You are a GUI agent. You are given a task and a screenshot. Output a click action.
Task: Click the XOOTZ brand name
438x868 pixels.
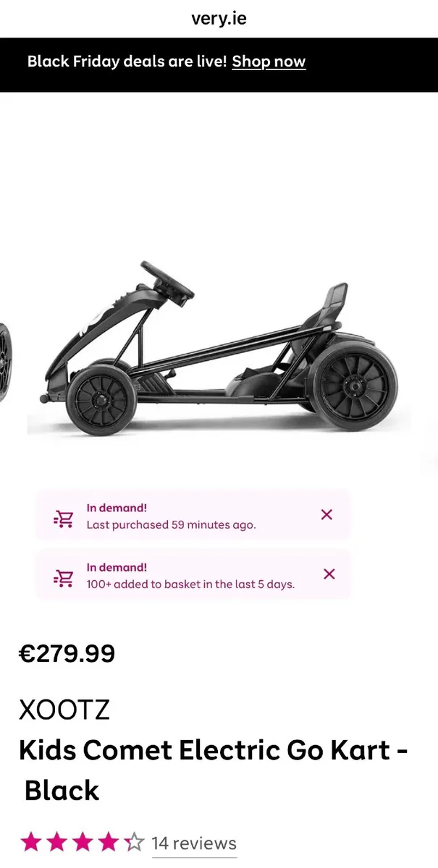[64, 710]
